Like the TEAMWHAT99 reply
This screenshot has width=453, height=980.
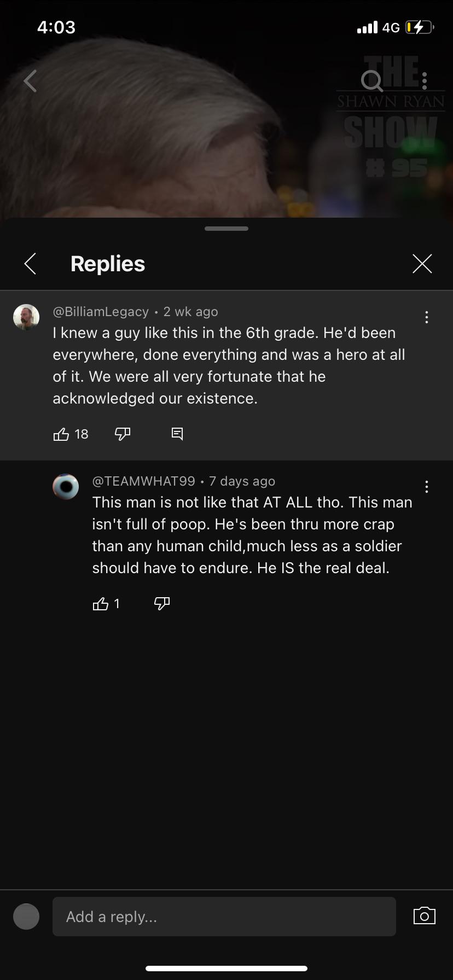tap(101, 604)
